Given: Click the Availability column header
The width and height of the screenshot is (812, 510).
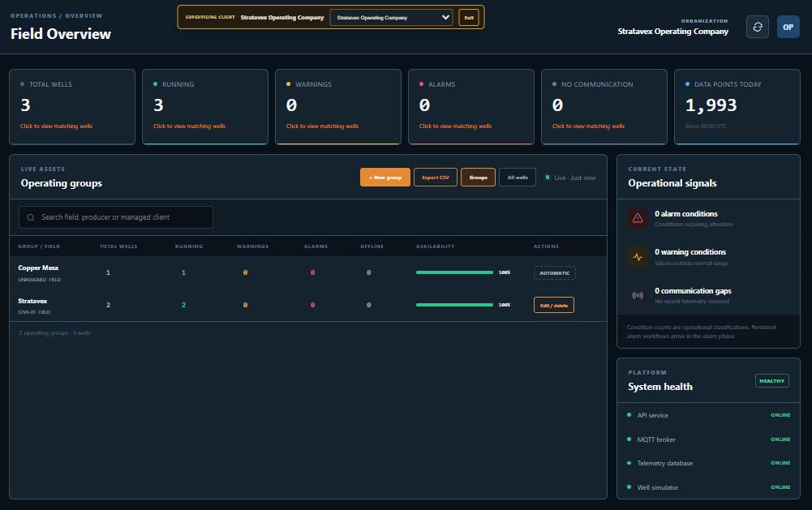Looking at the screenshot, I should (435, 246).
